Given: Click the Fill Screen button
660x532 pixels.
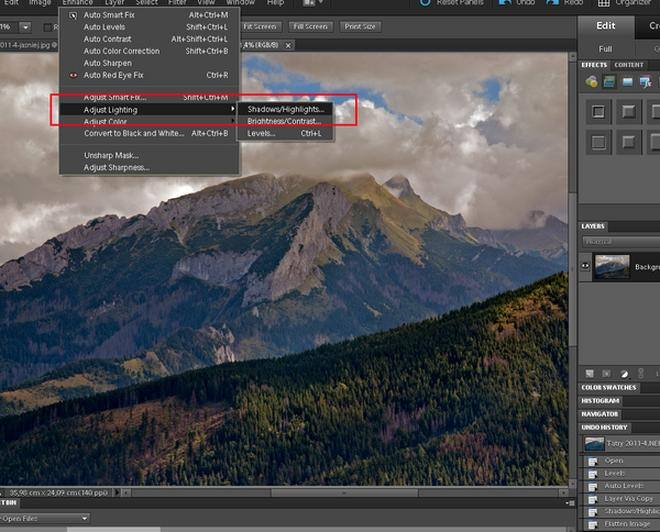Looking at the screenshot, I should coord(310,27).
